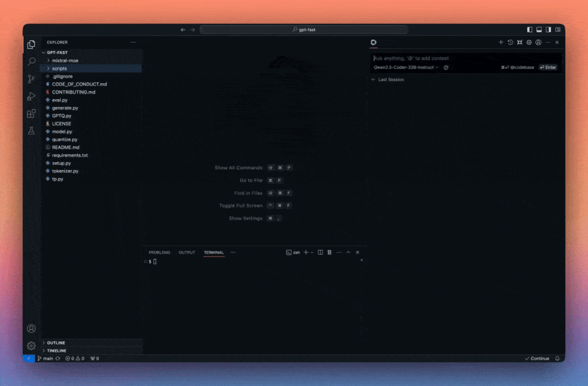
Task: Open Source Control view in activity bar
Action: coord(32,79)
